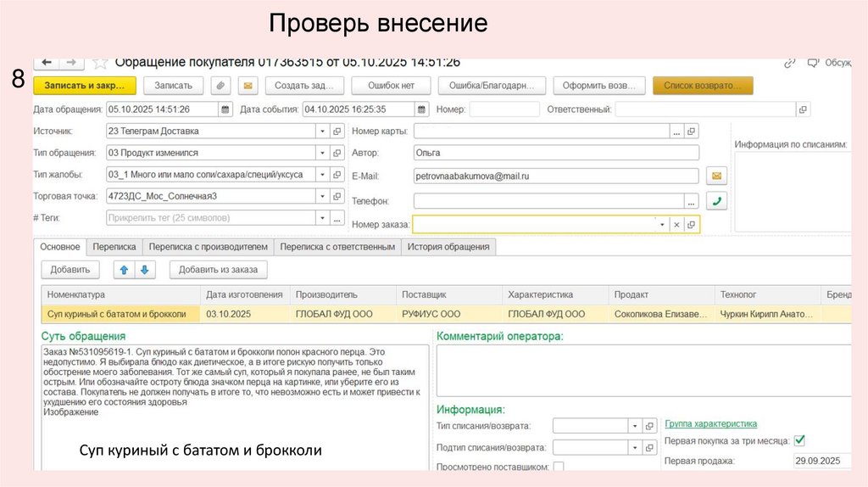Open the Группа характеристика link
Screen dimensions: 868x487
pos(710,423)
